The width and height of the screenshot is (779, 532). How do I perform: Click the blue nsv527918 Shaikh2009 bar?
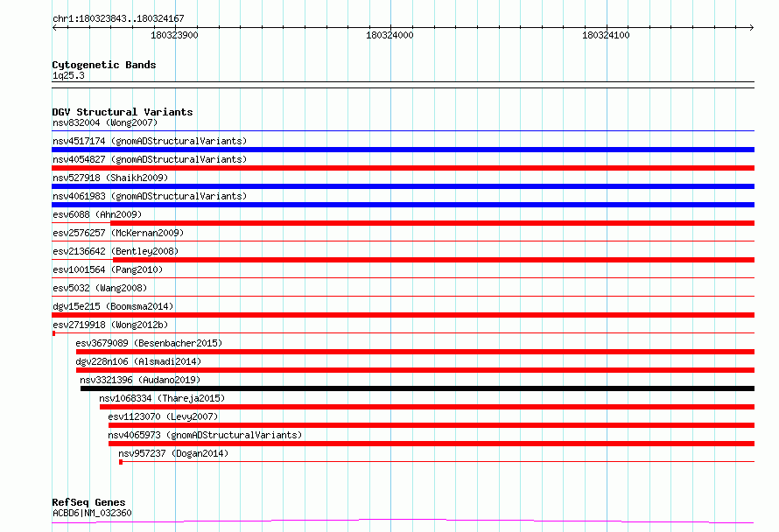pos(403,186)
